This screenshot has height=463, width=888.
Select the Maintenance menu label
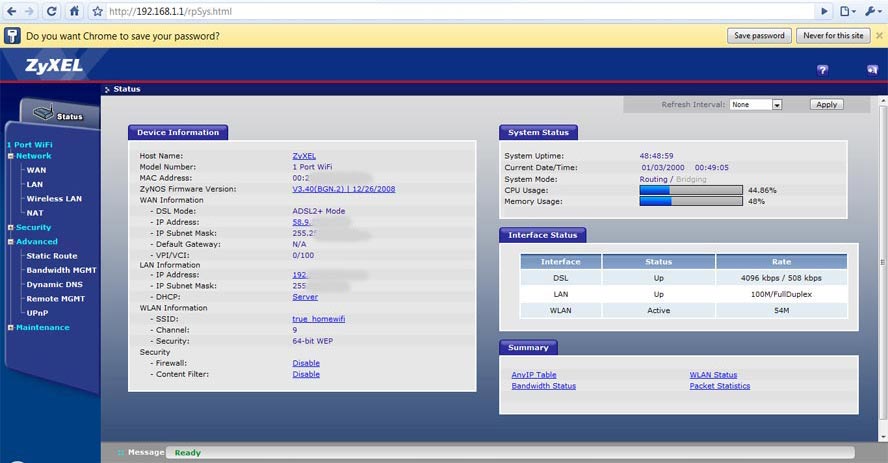(42, 328)
